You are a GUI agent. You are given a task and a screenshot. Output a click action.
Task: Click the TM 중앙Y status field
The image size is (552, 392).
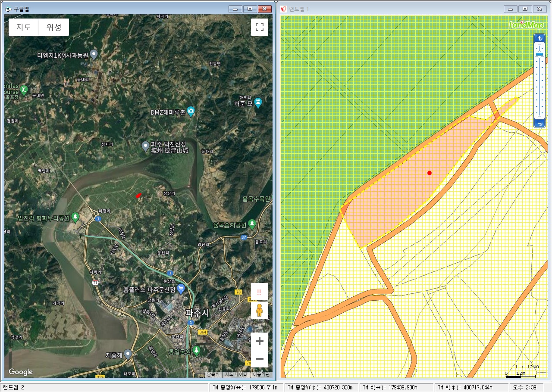click(x=322, y=387)
